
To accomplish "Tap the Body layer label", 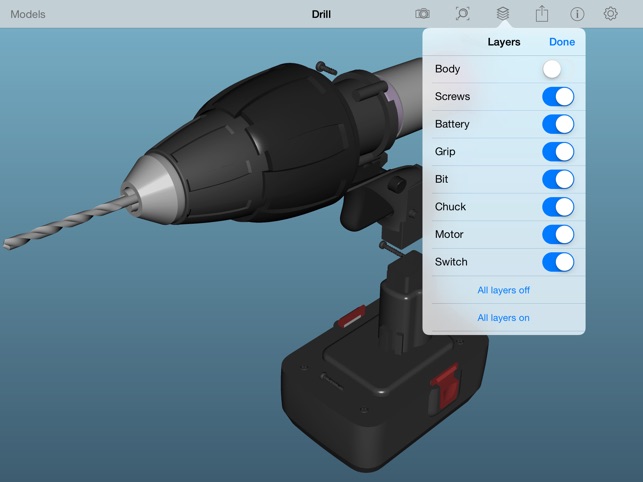I will coord(447,69).
